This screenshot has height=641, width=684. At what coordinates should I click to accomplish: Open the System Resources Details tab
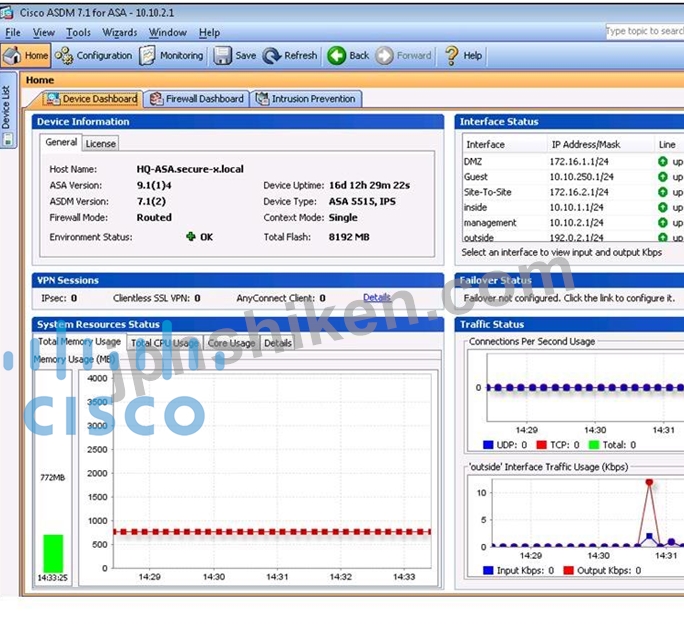(x=277, y=343)
